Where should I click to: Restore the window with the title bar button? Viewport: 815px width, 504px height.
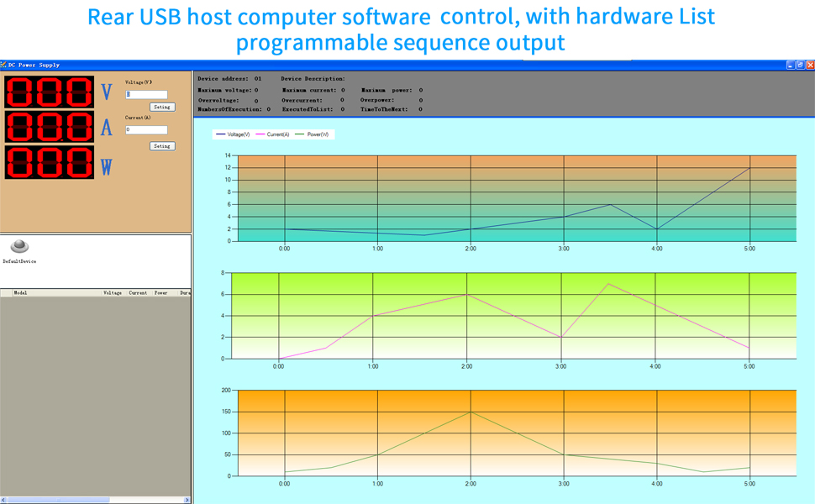pyautogui.click(x=800, y=65)
